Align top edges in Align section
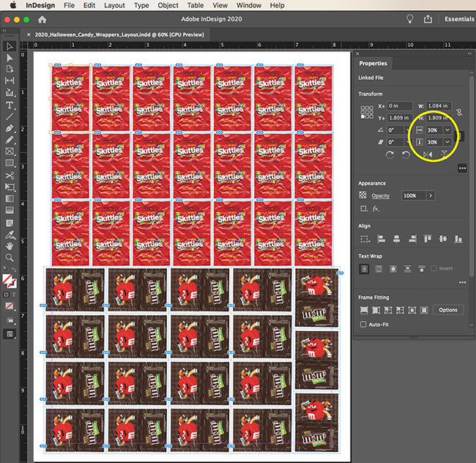476x463 pixels. [428, 239]
